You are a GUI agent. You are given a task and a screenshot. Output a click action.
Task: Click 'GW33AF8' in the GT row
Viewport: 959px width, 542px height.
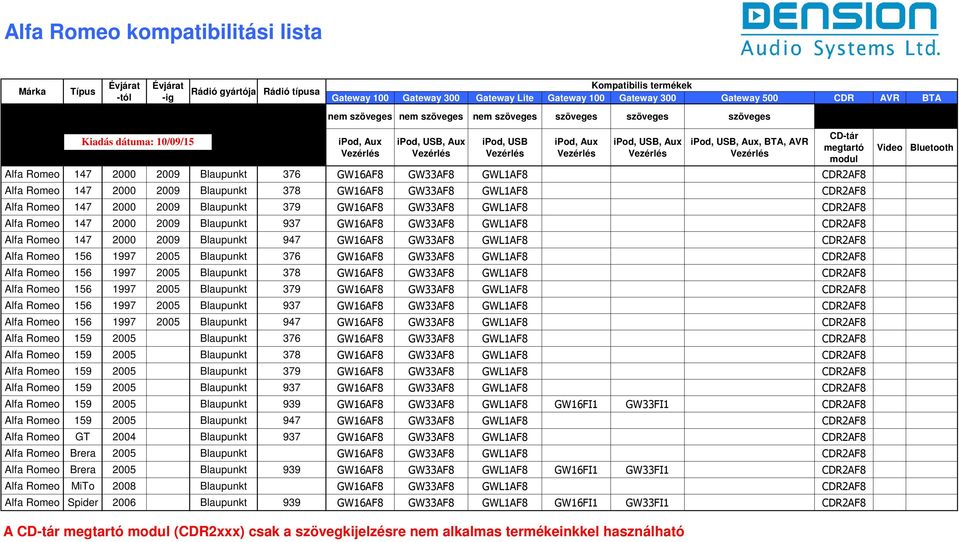pyautogui.click(x=431, y=437)
